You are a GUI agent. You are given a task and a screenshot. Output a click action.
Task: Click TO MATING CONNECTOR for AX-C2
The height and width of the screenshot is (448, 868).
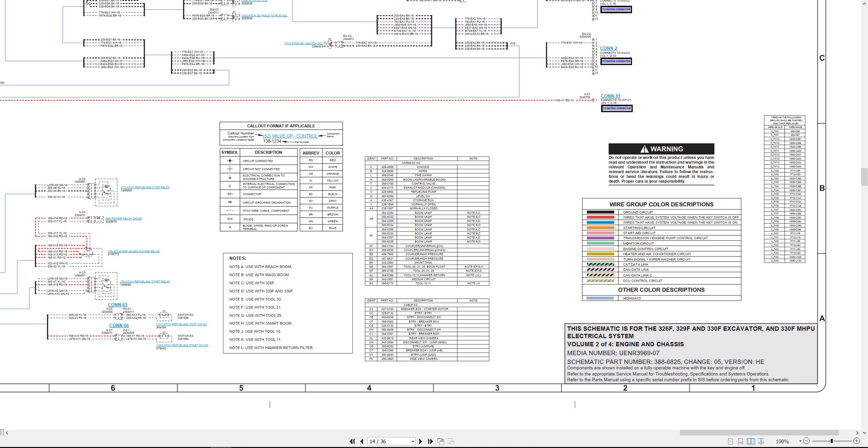616,9
